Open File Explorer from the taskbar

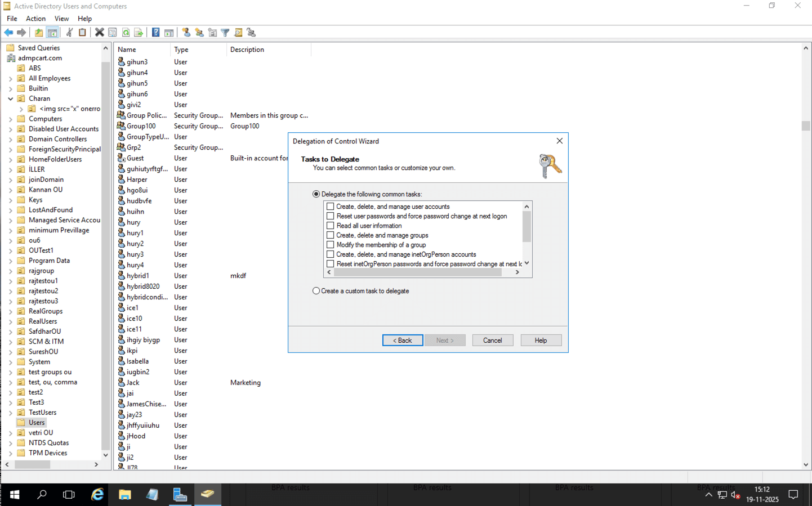click(125, 495)
